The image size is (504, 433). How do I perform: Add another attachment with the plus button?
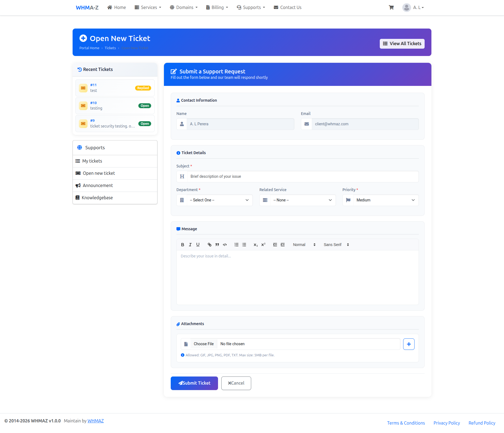tap(409, 344)
